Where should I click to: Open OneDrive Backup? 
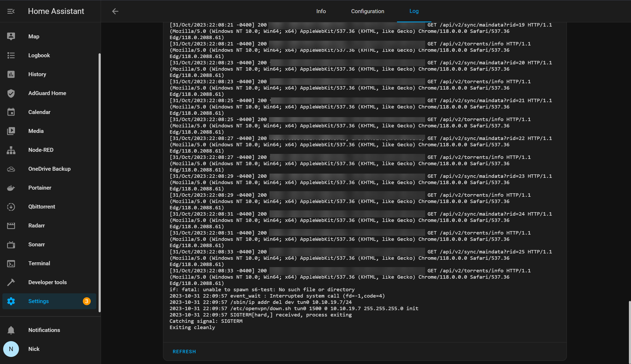click(49, 169)
